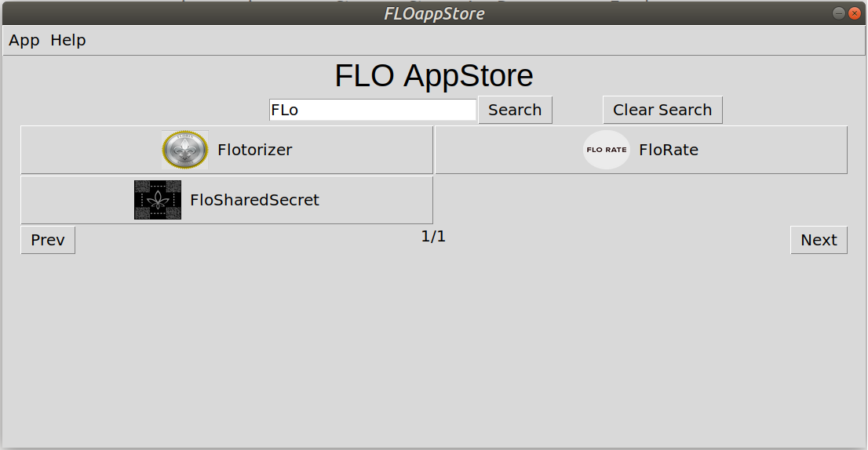Click the FloSharedSecret black icon

click(x=158, y=200)
